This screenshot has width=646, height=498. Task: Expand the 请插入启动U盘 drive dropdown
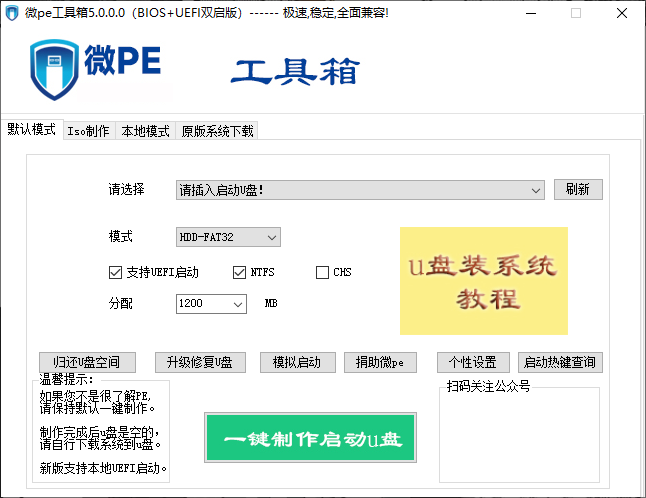coord(360,190)
